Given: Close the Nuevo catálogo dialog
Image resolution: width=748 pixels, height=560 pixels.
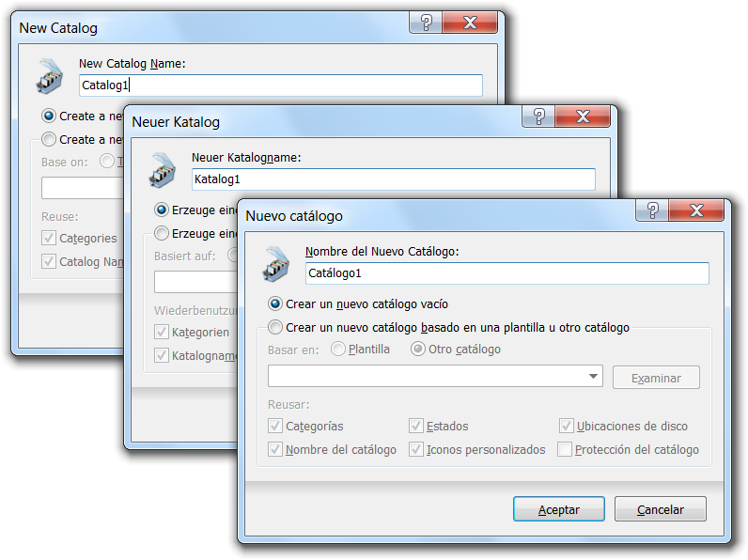Looking at the screenshot, I should click(x=696, y=210).
